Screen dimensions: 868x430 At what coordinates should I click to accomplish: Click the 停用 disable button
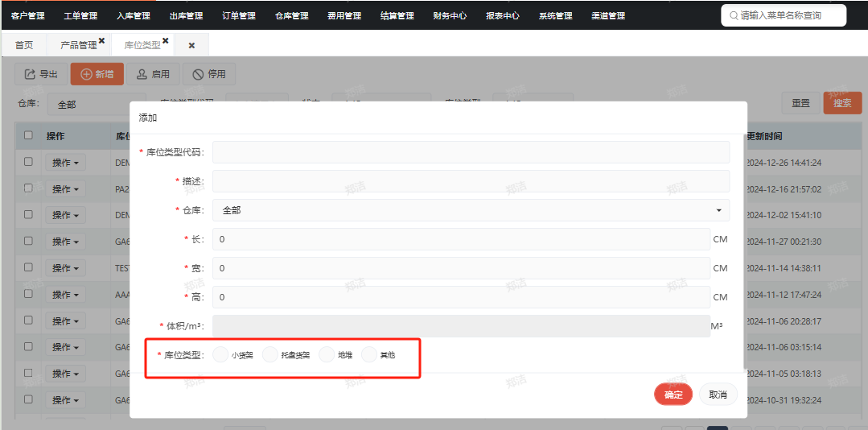(x=209, y=74)
